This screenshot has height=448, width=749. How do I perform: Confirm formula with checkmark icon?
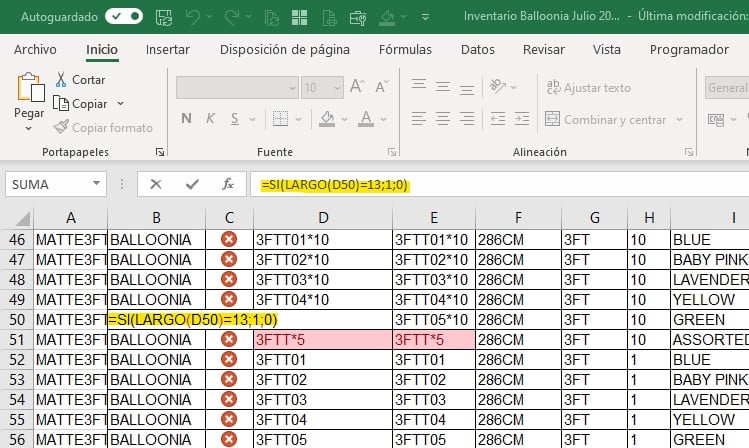click(192, 184)
